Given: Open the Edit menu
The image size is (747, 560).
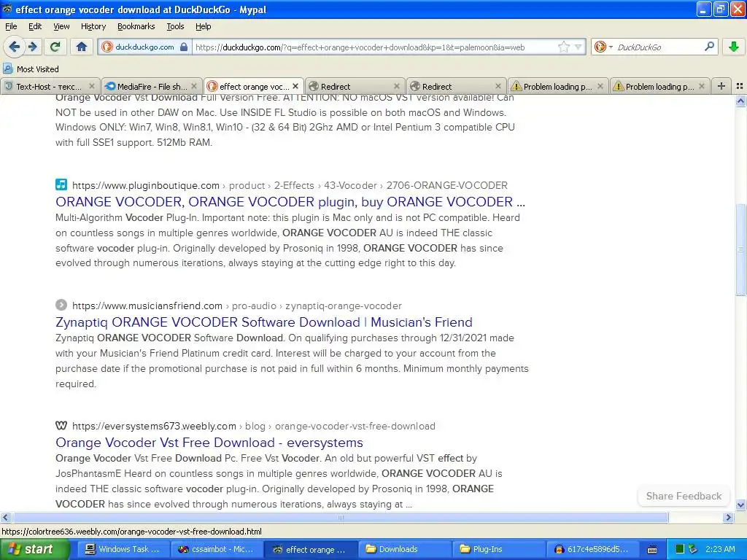Looking at the screenshot, I should (x=35, y=26).
